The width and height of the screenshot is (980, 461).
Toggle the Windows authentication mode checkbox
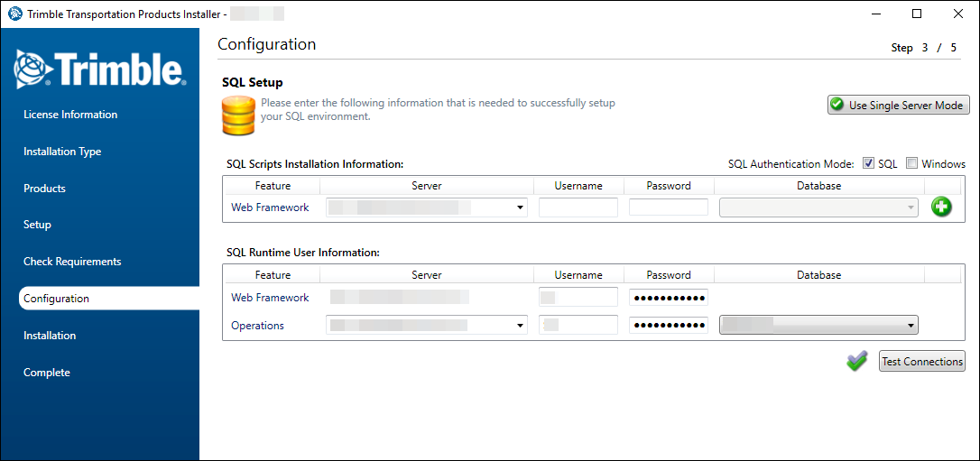tap(911, 163)
